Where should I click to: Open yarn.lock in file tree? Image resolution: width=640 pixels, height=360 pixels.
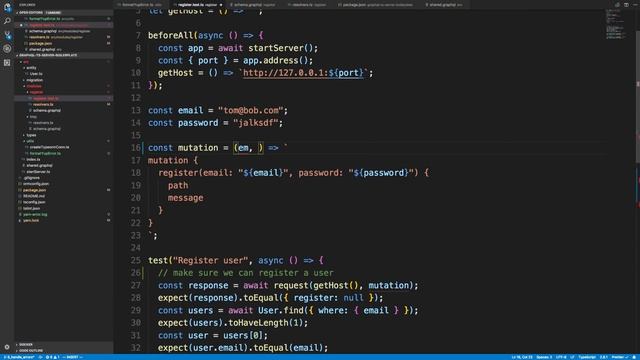click(31, 221)
